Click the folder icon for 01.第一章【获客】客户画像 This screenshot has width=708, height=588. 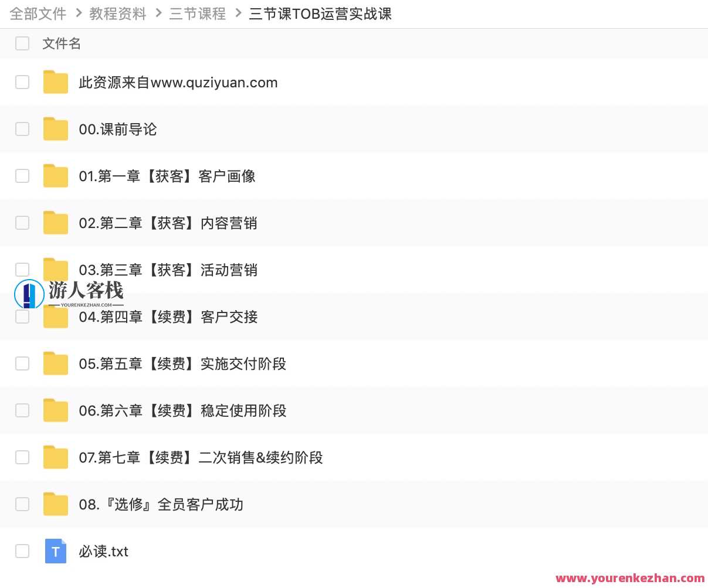[55, 176]
